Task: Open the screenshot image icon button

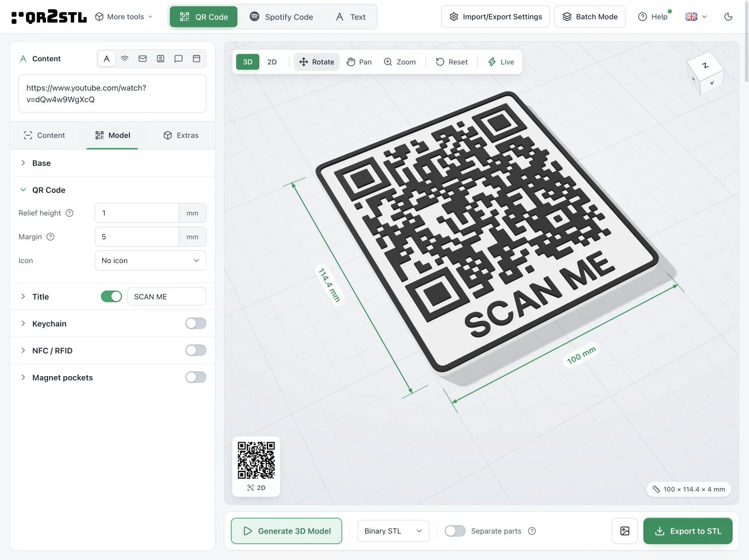Action: coord(625,531)
